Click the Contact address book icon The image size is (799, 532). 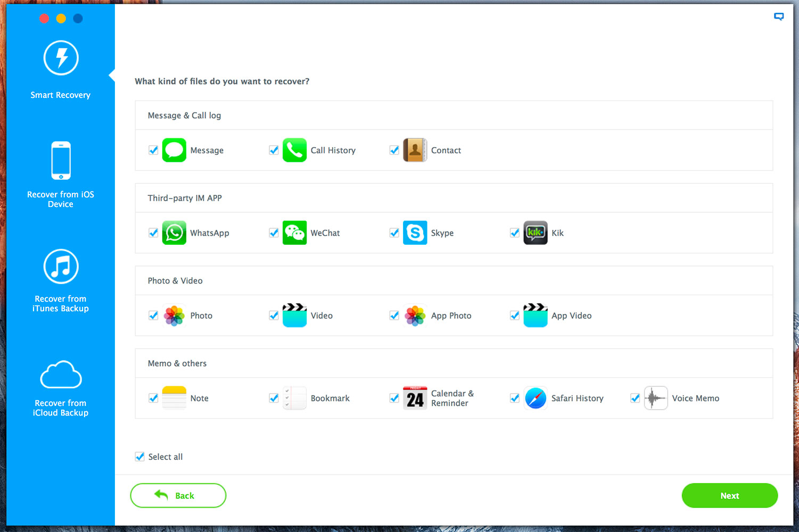(415, 150)
